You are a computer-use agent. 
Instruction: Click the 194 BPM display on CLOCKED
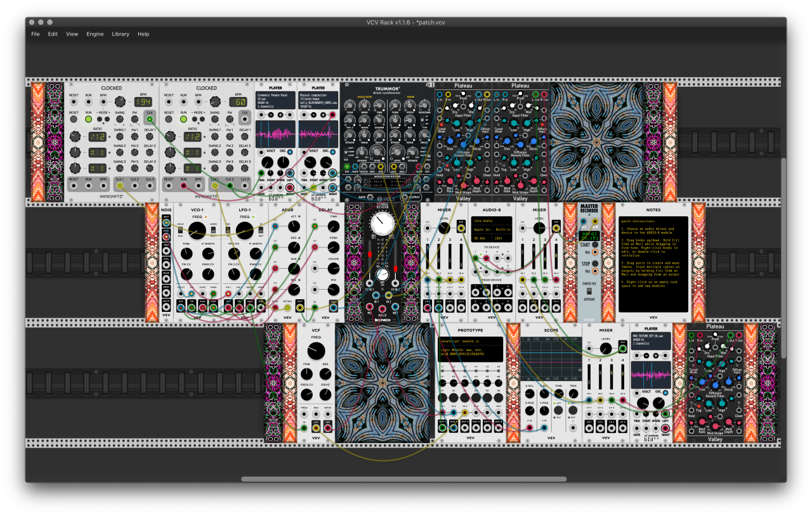[x=143, y=102]
